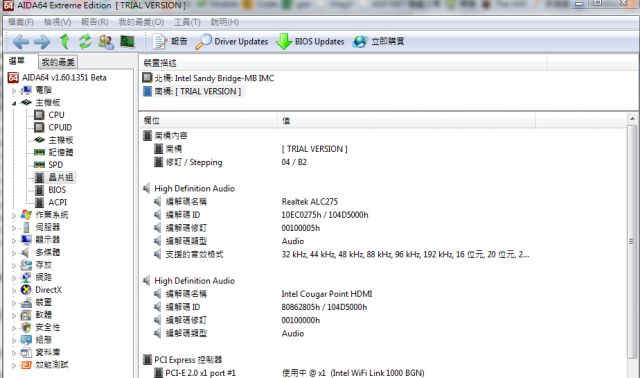
Task: Expand the 顯示器 tree node
Action: point(14,240)
